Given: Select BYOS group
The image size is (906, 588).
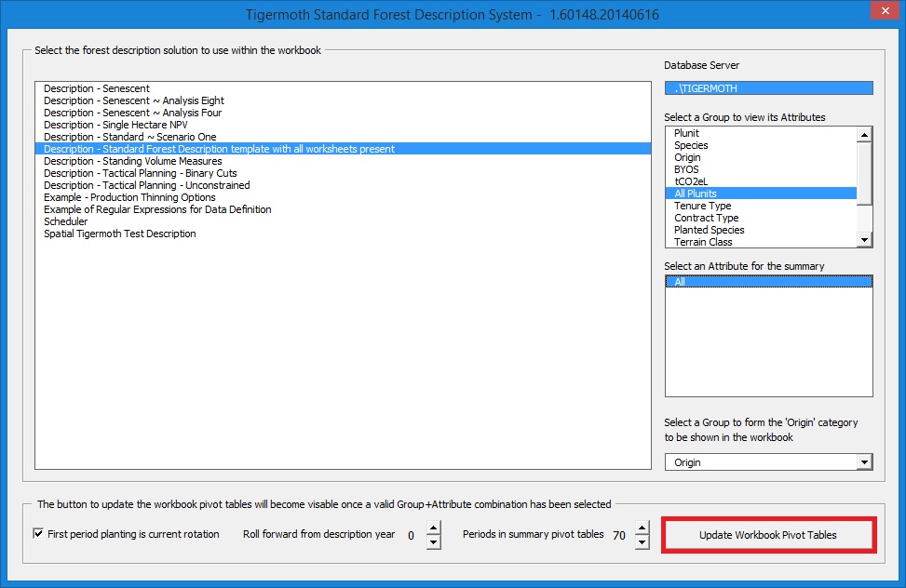Looking at the screenshot, I should [x=761, y=170].
